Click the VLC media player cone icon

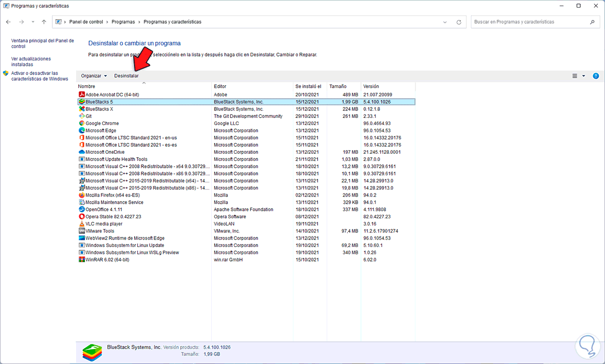pyautogui.click(x=82, y=224)
